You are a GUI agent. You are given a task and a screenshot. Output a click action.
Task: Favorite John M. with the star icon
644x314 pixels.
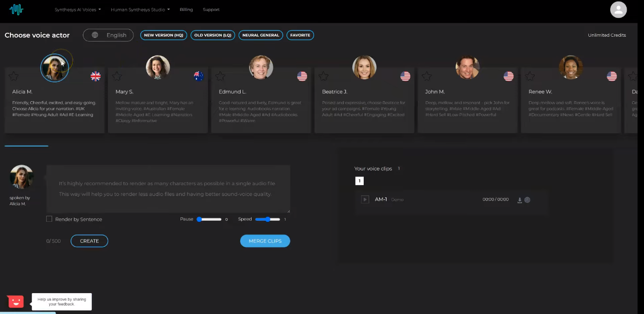[x=427, y=76]
